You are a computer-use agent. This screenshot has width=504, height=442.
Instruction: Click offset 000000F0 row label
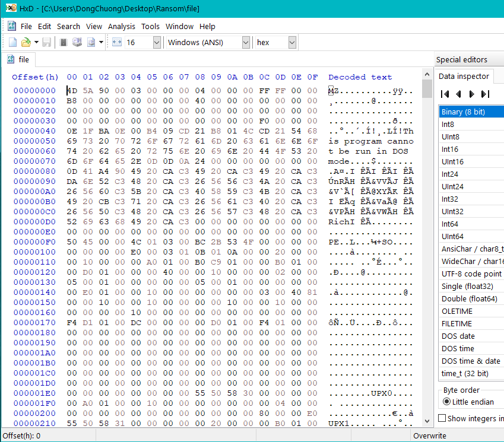tap(34, 242)
